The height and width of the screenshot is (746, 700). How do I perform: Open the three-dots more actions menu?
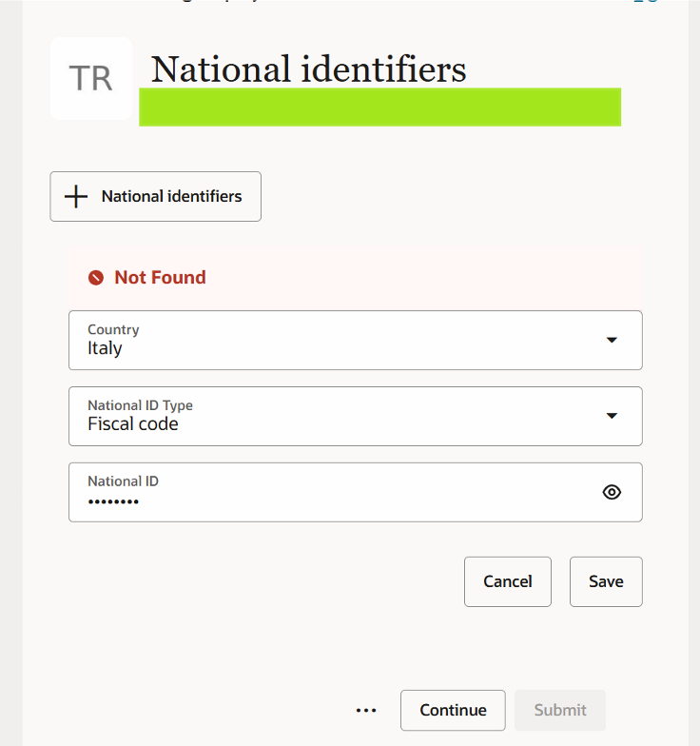(x=366, y=710)
